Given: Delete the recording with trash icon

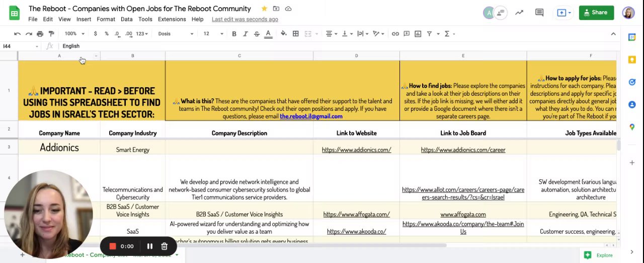Looking at the screenshot, I should click(164, 246).
